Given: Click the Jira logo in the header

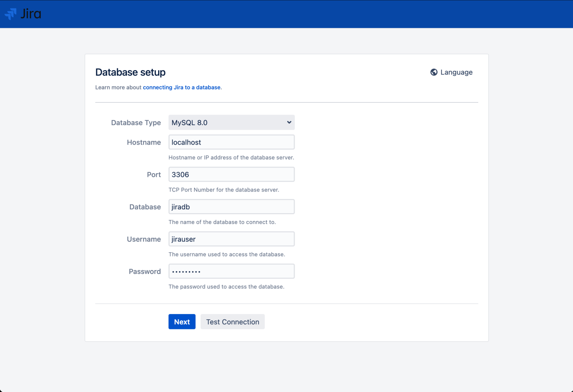Looking at the screenshot, I should 22,13.
